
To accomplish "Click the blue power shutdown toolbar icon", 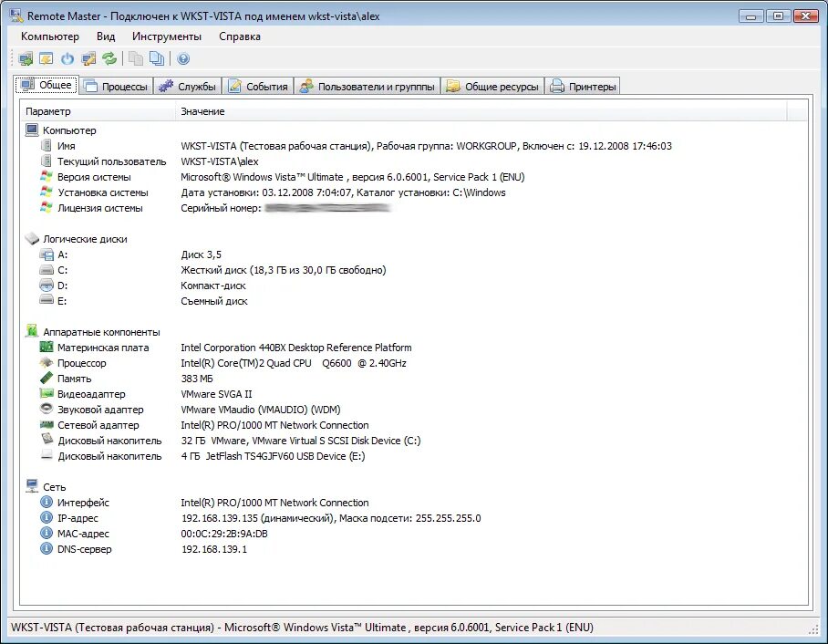I will [x=67, y=58].
